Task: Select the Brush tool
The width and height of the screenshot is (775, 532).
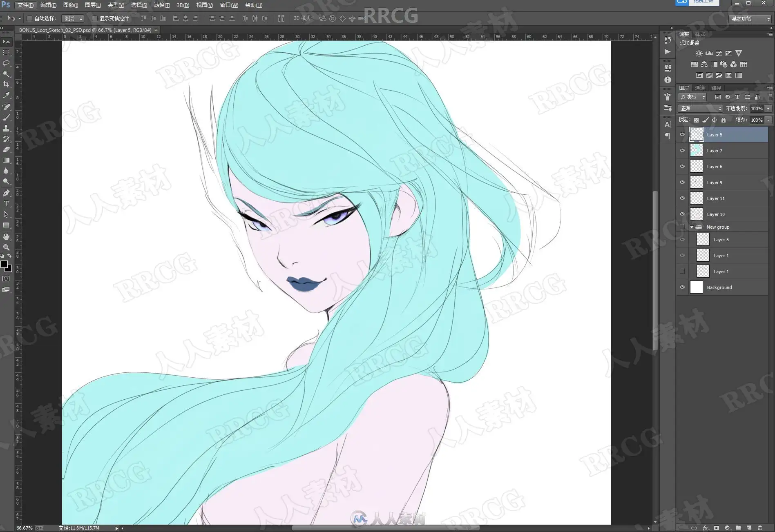Action: pos(6,118)
